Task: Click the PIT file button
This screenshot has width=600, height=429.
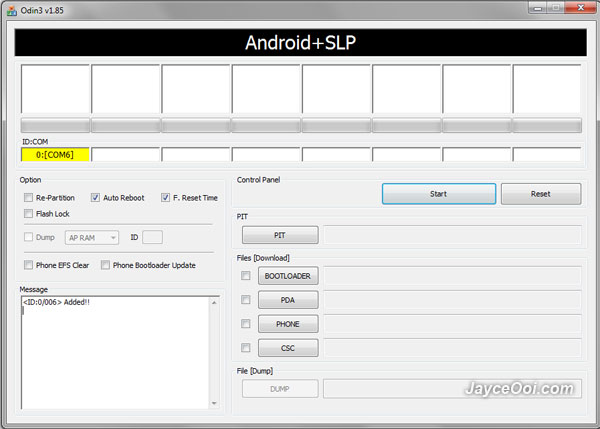Action: coord(280,235)
